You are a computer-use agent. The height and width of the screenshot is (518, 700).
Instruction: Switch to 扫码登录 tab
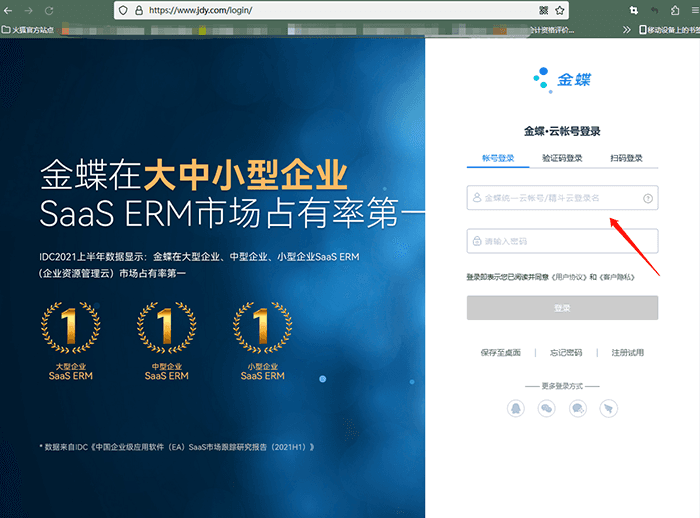click(626, 158)
